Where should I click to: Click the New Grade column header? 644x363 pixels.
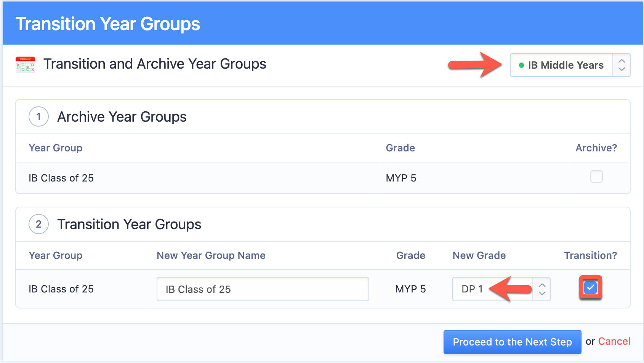[479, 255]
